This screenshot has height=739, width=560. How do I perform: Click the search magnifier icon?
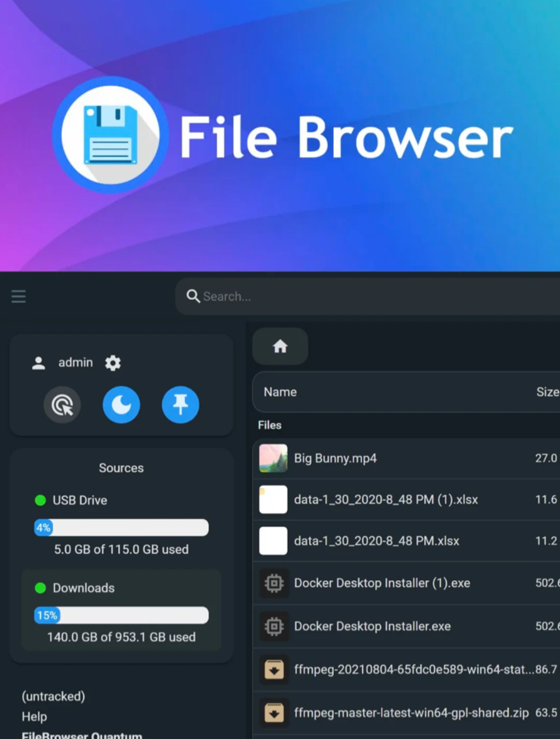[193, 296]
